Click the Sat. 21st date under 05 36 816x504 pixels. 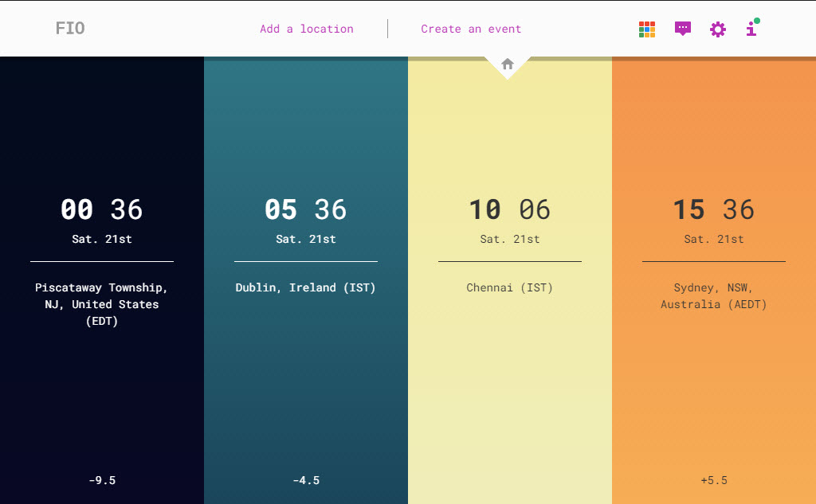[x=306, y=239]
